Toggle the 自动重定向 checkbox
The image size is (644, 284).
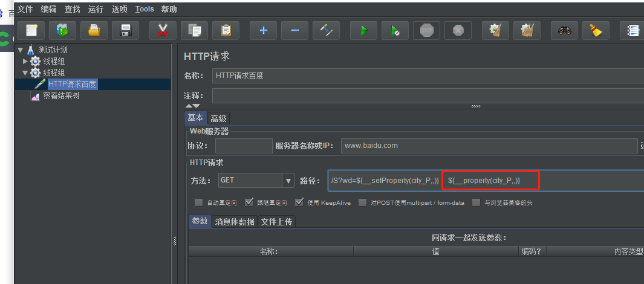199,202
